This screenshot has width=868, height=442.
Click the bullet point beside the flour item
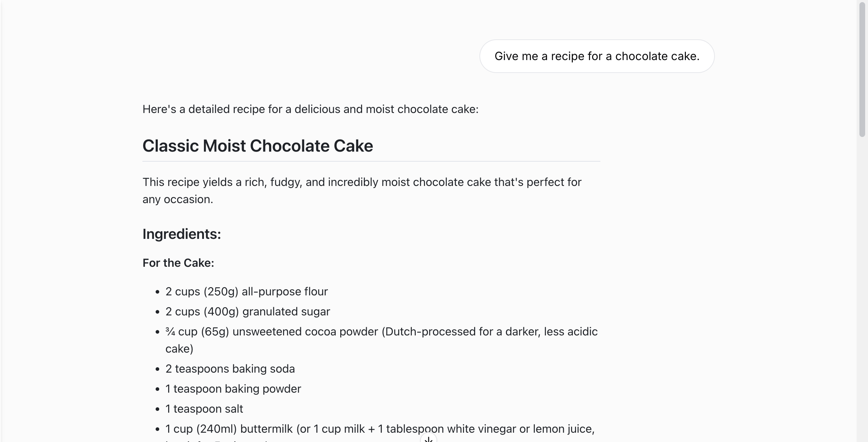coord(157,292)
